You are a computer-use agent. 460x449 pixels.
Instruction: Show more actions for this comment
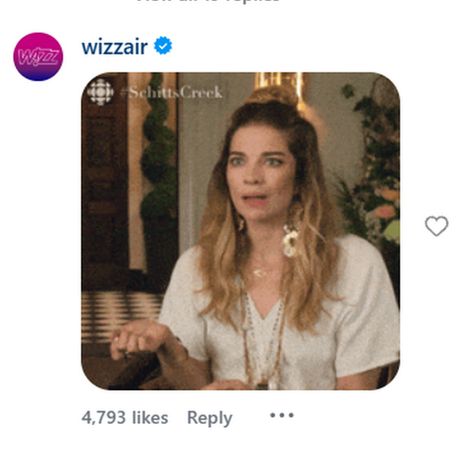pos(282,415)
